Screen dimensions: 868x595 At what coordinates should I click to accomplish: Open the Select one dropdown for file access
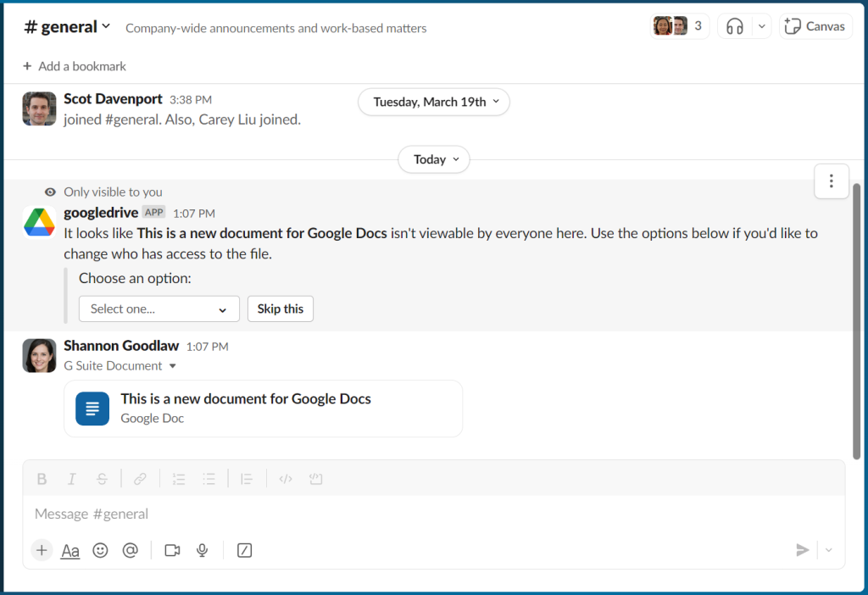159,309
